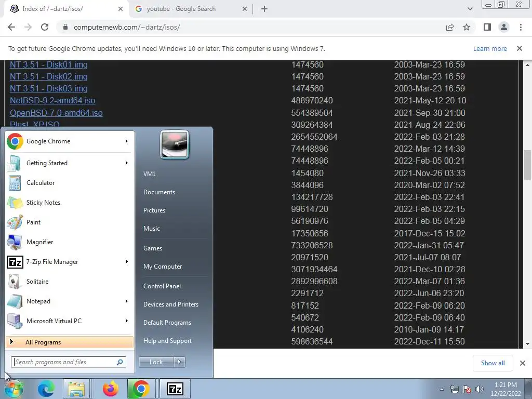Open Firefox from the taskbar
This screenshot has height=399, width=532.
click(x=110, y=389)
